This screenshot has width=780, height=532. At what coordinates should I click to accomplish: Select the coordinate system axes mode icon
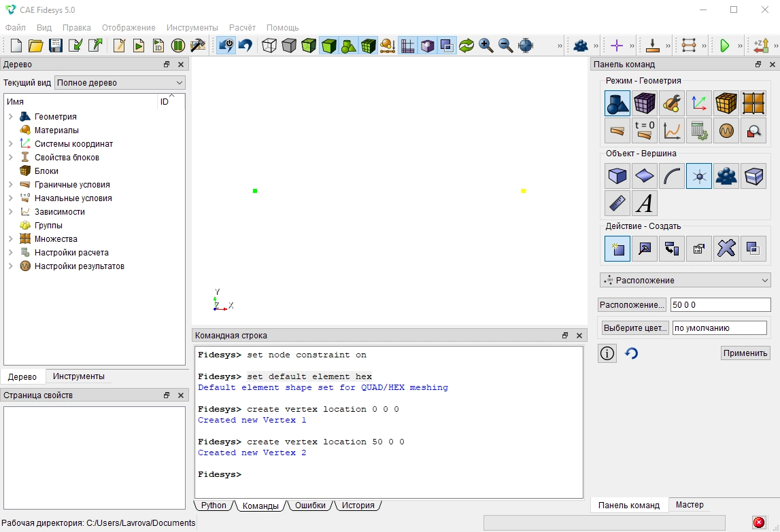point(699,103)
